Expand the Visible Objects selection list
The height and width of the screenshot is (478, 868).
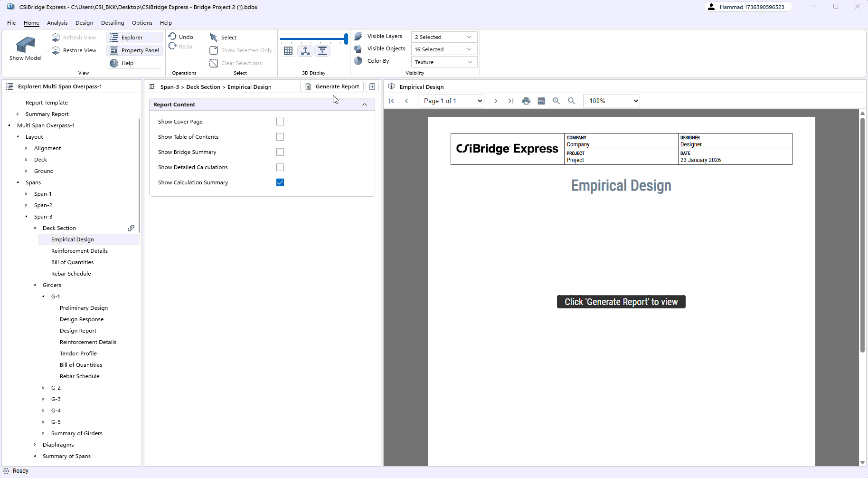[x=443, y=49]
